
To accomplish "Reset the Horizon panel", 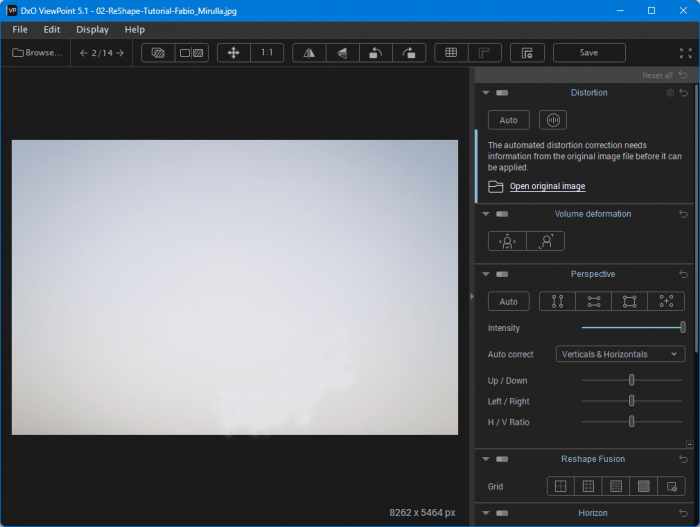I will coord(683,513).
